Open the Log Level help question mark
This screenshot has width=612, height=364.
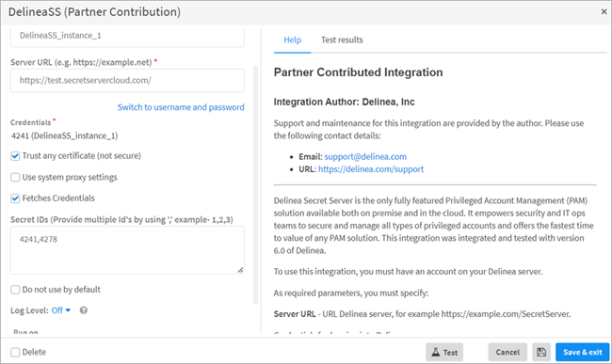pos(84,310)
